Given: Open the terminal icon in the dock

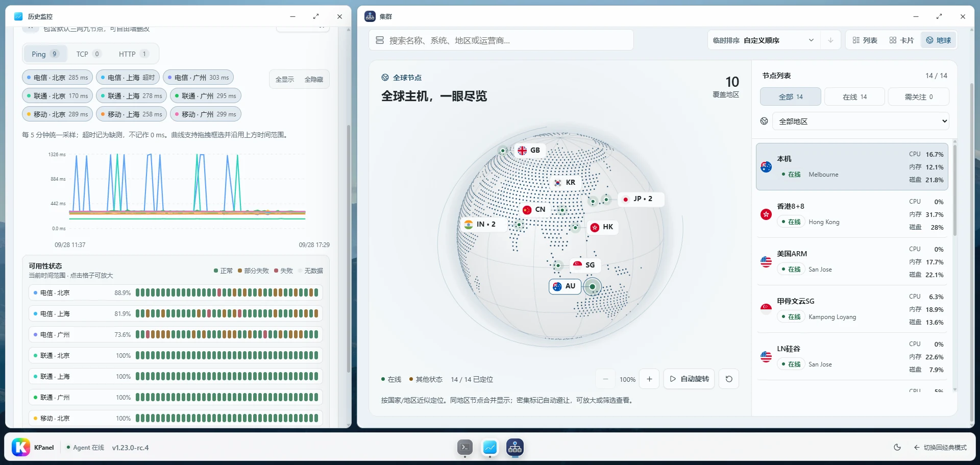Looking at the screenshot, I should [x=465, y=448].
